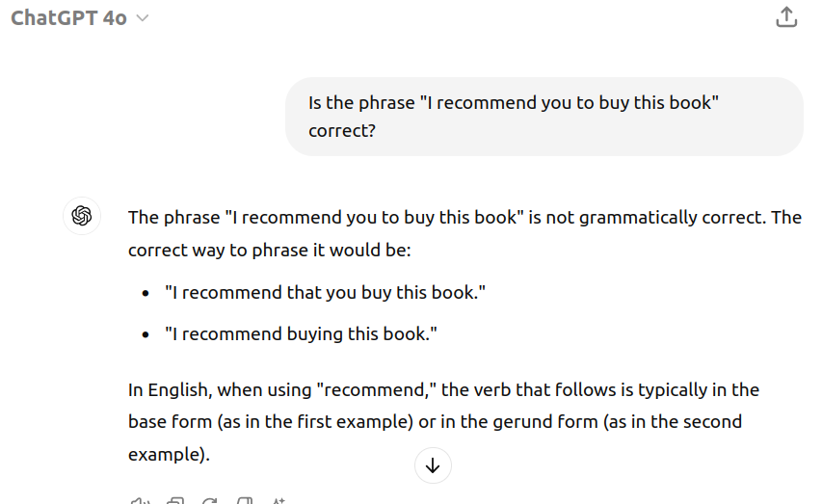
Task: Click the sparkle change model icon
Action: (278, 501)
